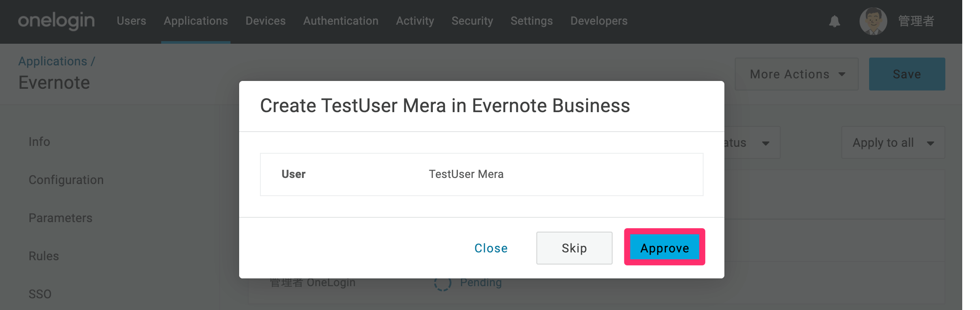Open the notifications bell
980x310 pixels.
834,21
